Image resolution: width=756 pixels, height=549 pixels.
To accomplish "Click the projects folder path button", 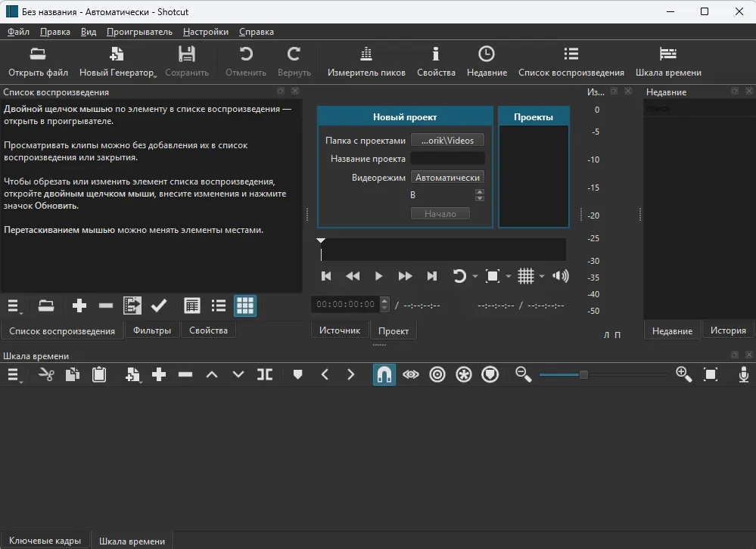I will pyautogui.click(x=447, y=140).
